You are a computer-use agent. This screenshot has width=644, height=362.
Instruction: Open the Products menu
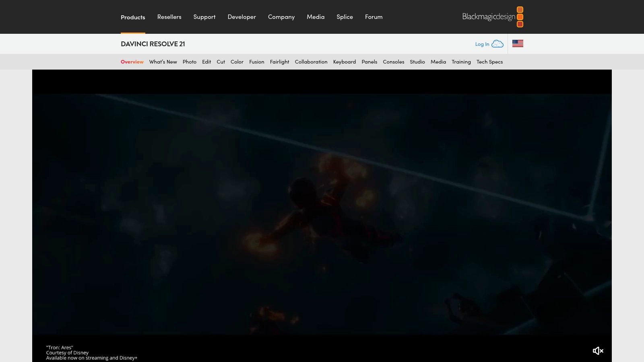133,17
